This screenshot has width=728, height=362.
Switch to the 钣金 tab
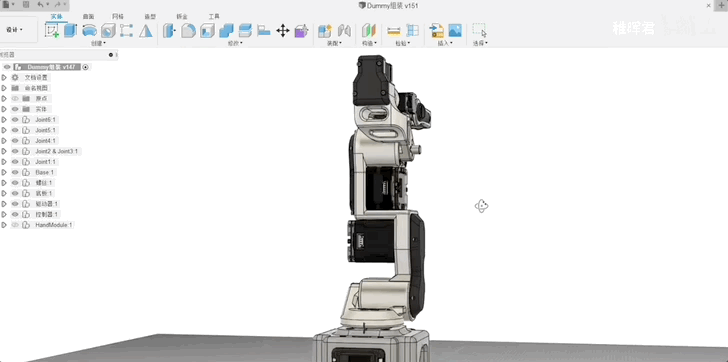coord(182,17)
